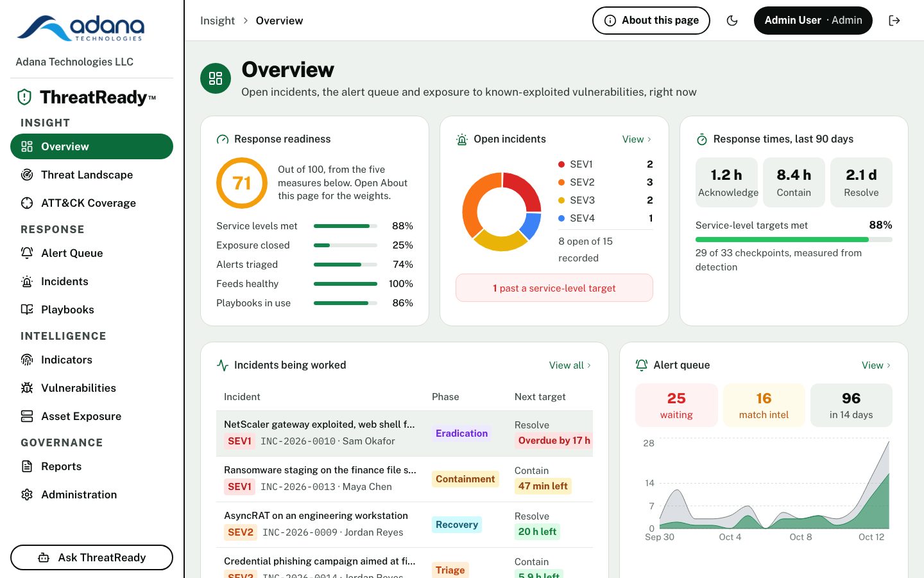The height and width of the screenshot is (578, 924).
Task: Open the AsyncRAT on an engineering workstation incident
Action: (404, 525)
